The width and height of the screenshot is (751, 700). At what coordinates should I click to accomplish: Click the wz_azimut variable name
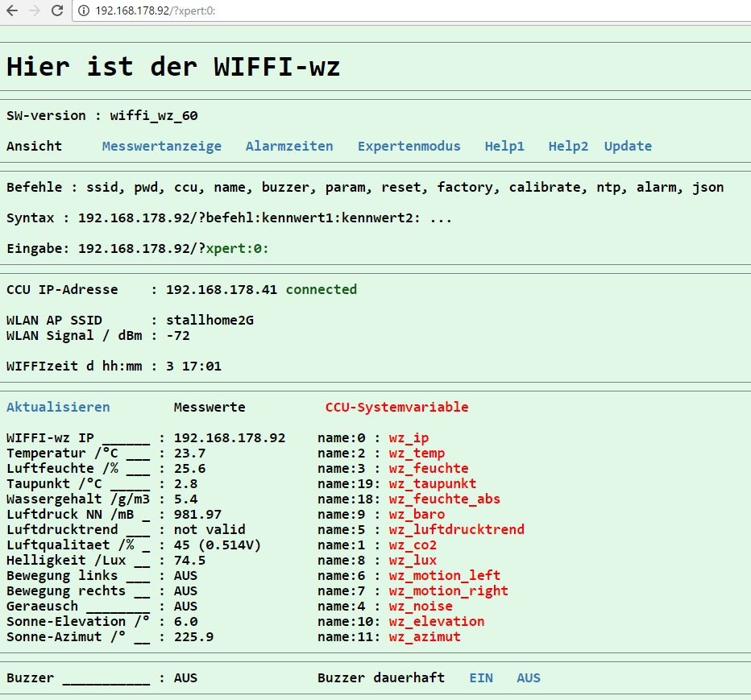(425, 637)
